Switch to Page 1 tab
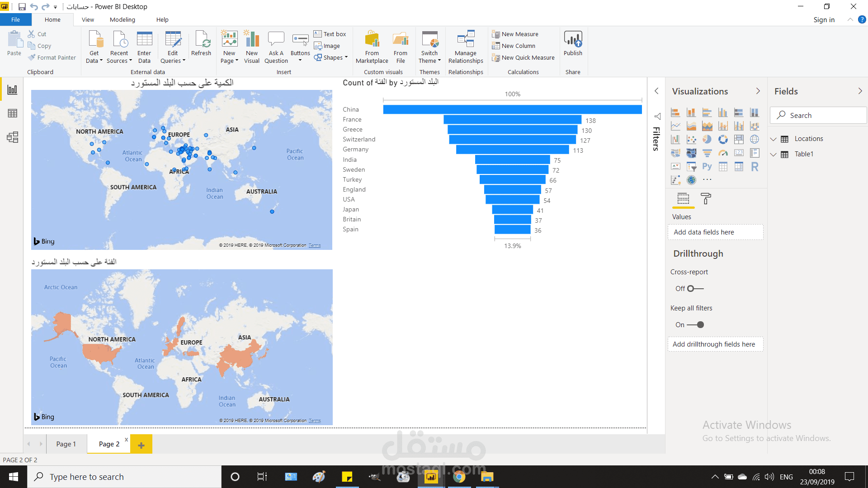The height and width of the screenshot is (488, 868). [66, 444]
